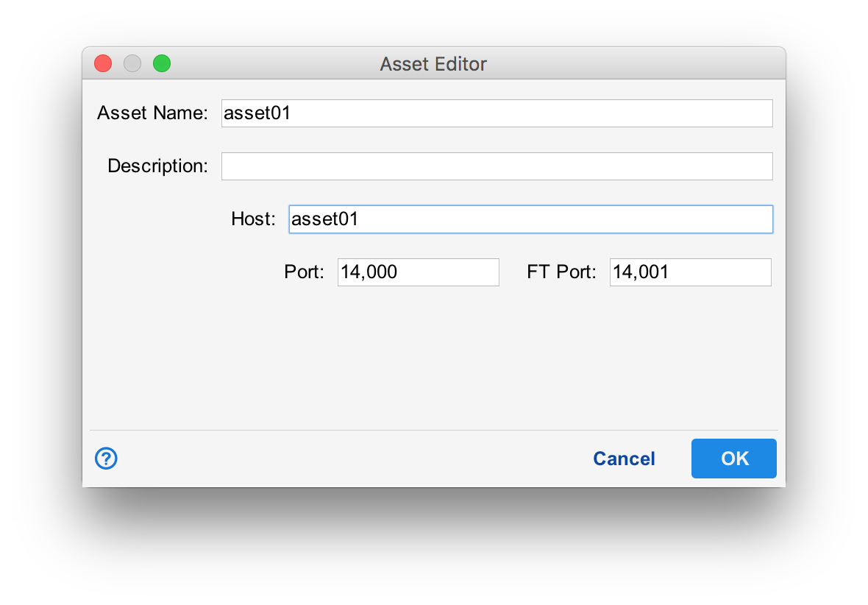Click the FT Port value 14,001
This screenshot has width=868, height=605.
(641, 272)
